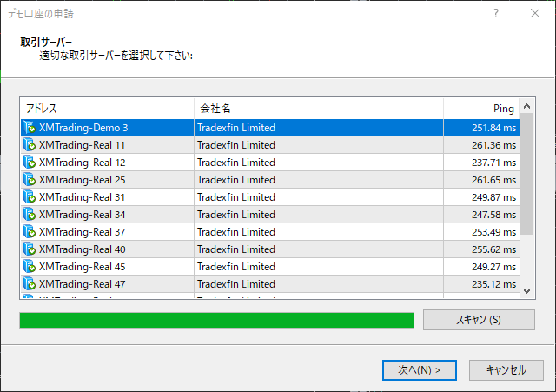This screenshot has height=392, width=556.
Task: Click the server icon beside XMTrading-Real 34
Action: (30, 215)
